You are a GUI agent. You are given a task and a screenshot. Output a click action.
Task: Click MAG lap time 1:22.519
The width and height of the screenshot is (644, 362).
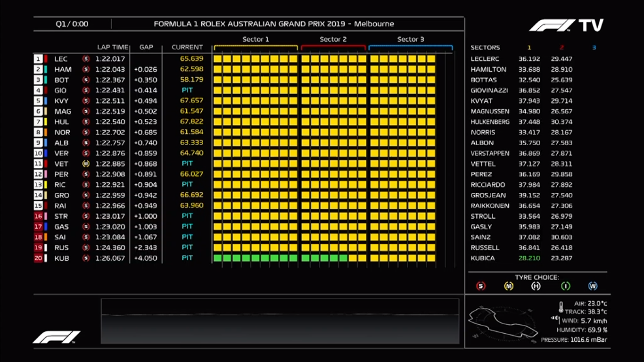click(x=110, y=111)
